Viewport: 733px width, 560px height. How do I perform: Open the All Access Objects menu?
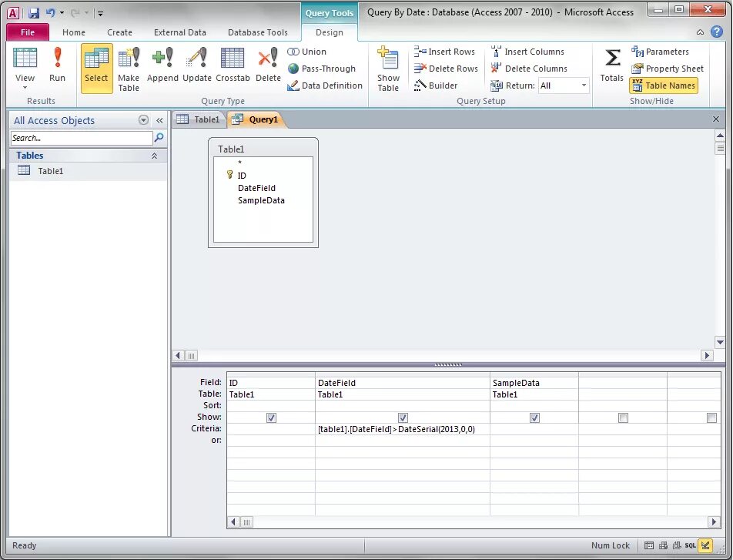143,120
